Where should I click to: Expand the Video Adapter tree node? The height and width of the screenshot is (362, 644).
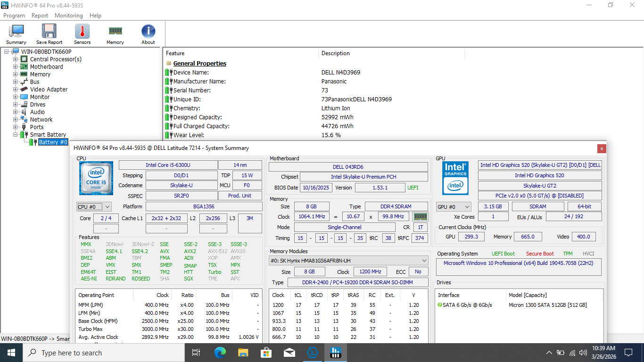pyautogui.click(x=16, y=90)
